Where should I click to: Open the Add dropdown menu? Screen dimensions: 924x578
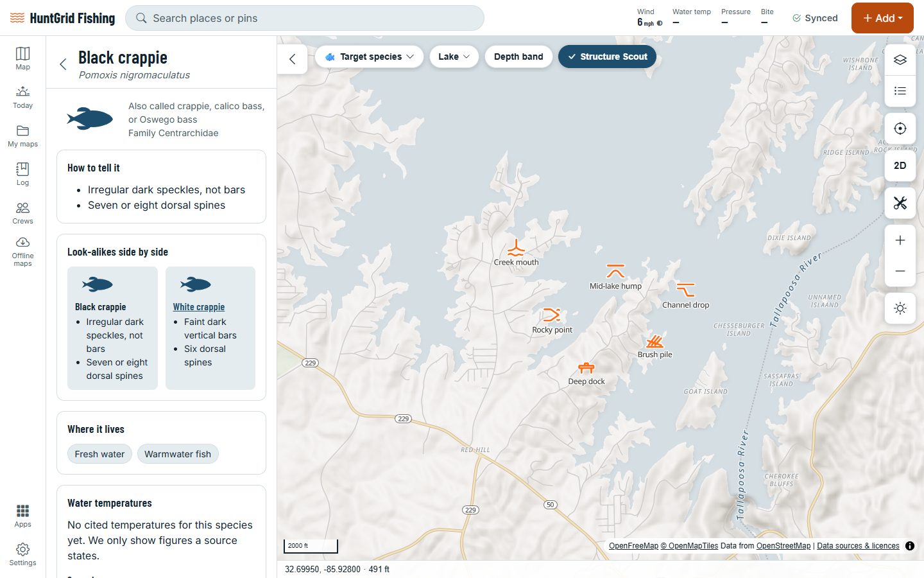[882, 18]
